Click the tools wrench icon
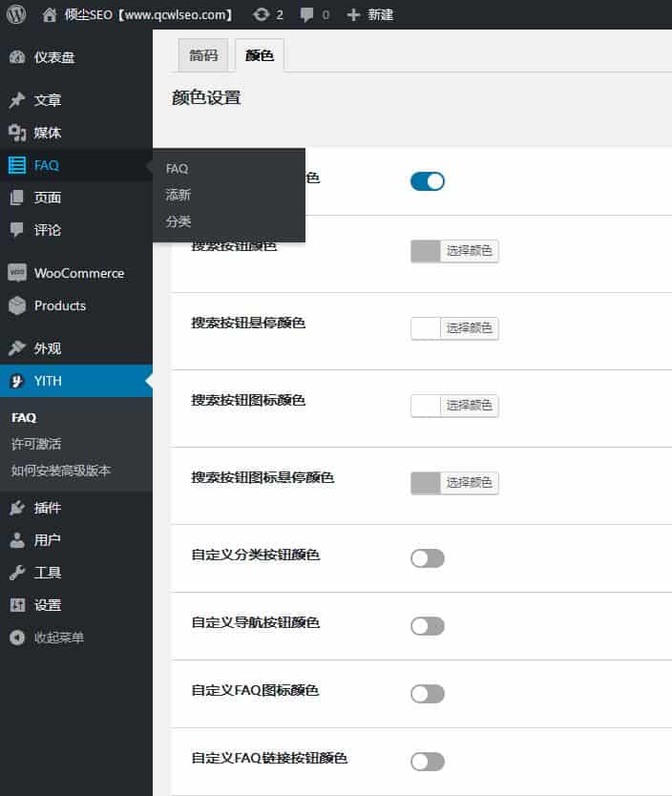The height and width of the screenshot is (796, 672). pos(17,573)
